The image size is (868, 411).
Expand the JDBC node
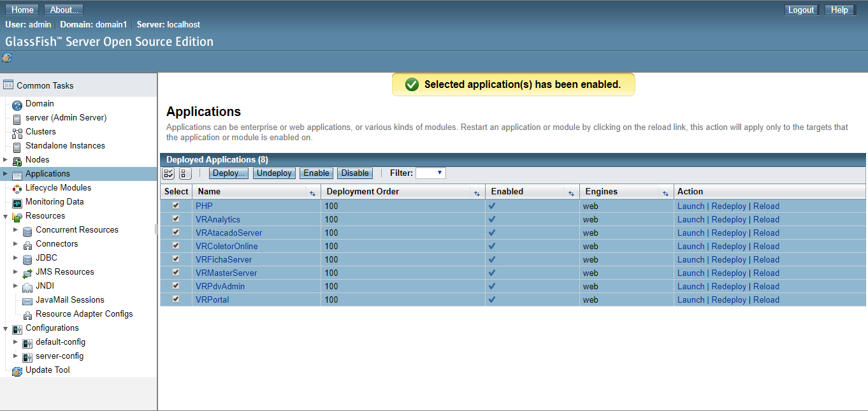[16, 257]
